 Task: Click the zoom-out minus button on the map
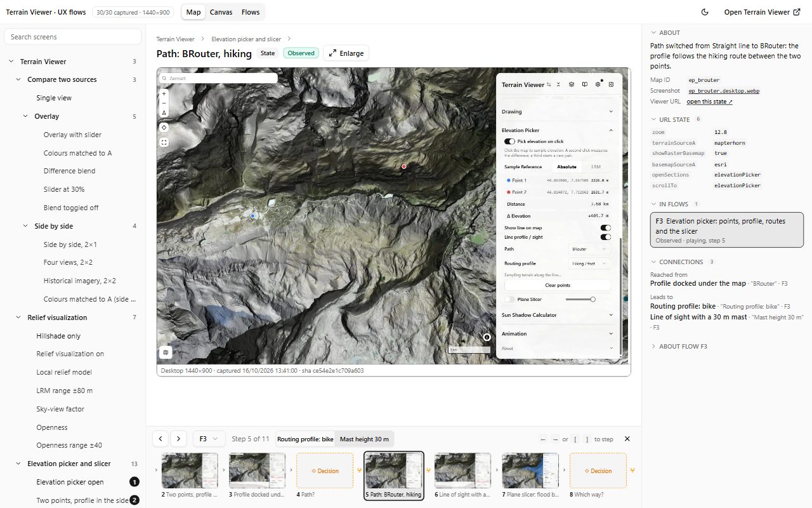tap(164, 103)
